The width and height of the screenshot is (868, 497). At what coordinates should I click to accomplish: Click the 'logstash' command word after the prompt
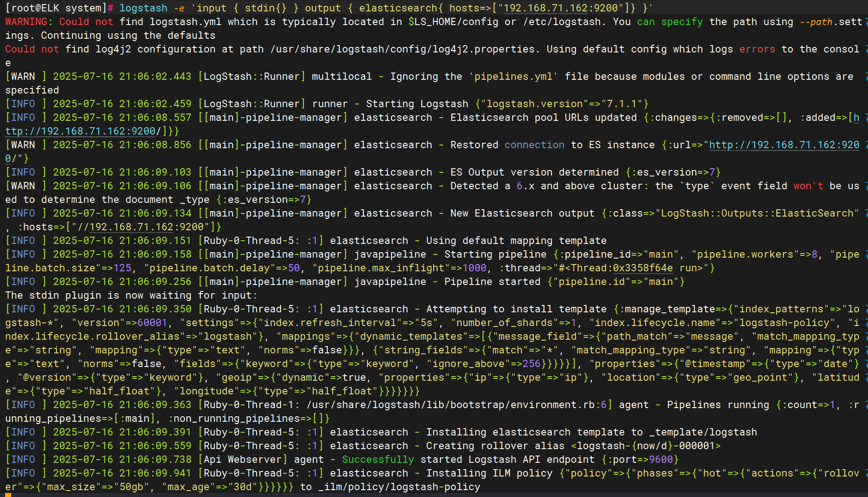tap(144, 8)
